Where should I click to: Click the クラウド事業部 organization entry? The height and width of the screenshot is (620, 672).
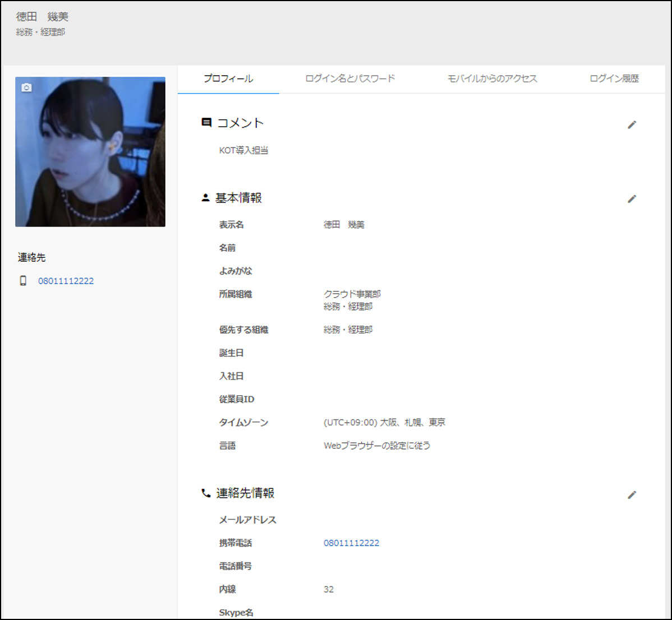pos(352,294)
